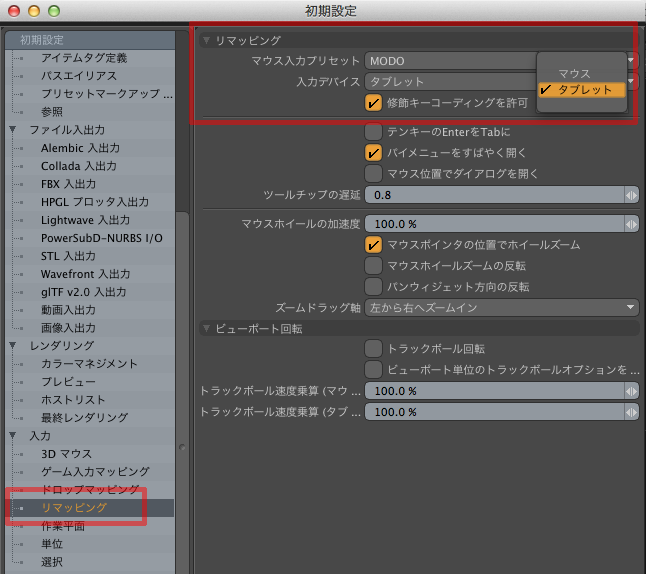Collapse the リマッピング section header triangle
Image resolution: width=646 pixels, height=574 pixels.
point(207,40)
